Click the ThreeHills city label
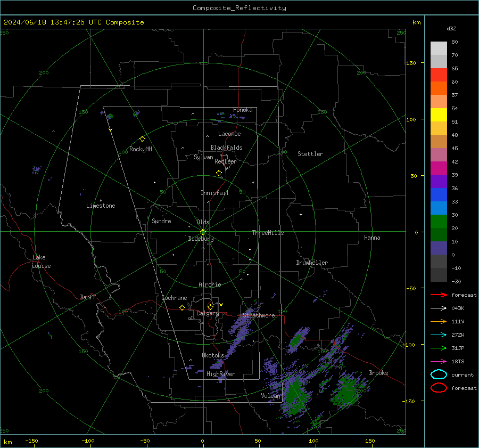The width and height of the screenshot is (479, 448). pos(268,233)
